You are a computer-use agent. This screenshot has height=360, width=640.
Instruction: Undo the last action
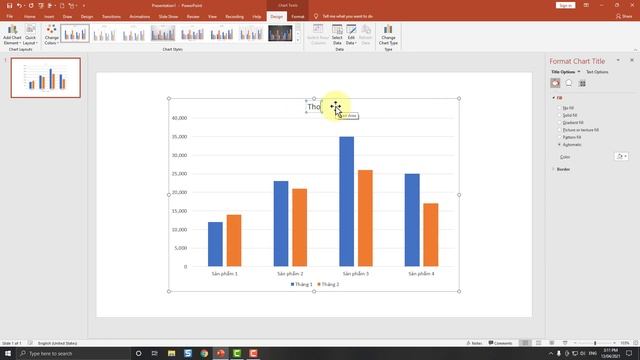coord(19,6)
